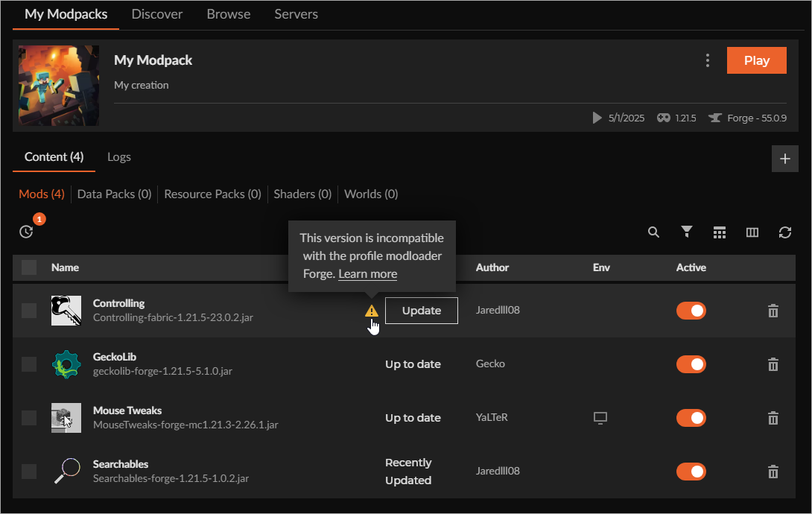Sort by Name column header
Screen dimensions: 812x514
[x=66, y=267]
